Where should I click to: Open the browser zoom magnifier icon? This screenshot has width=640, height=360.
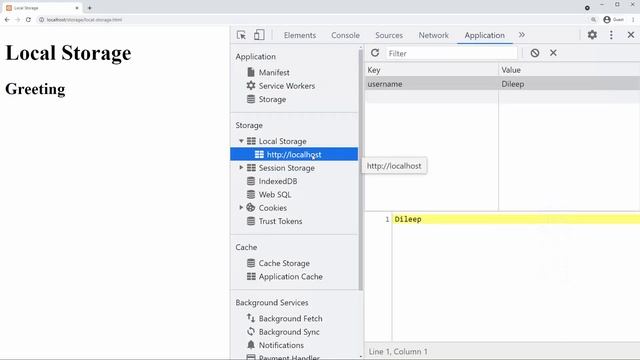[x=593, y=20]
